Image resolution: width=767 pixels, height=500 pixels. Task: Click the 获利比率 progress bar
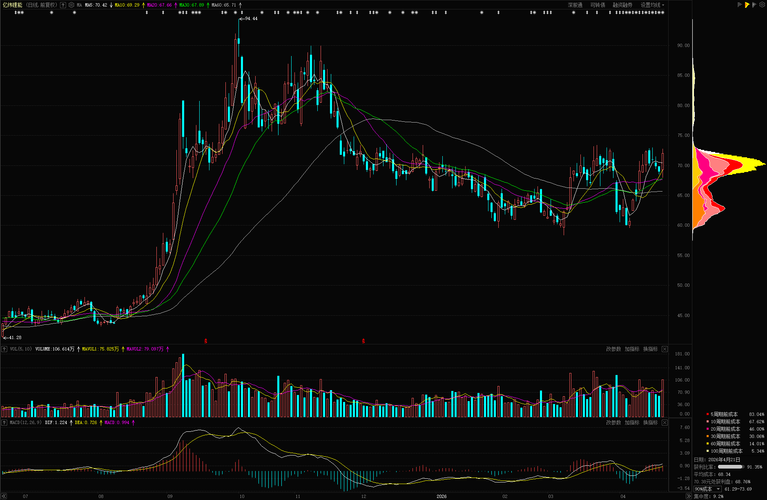(731, 467)
